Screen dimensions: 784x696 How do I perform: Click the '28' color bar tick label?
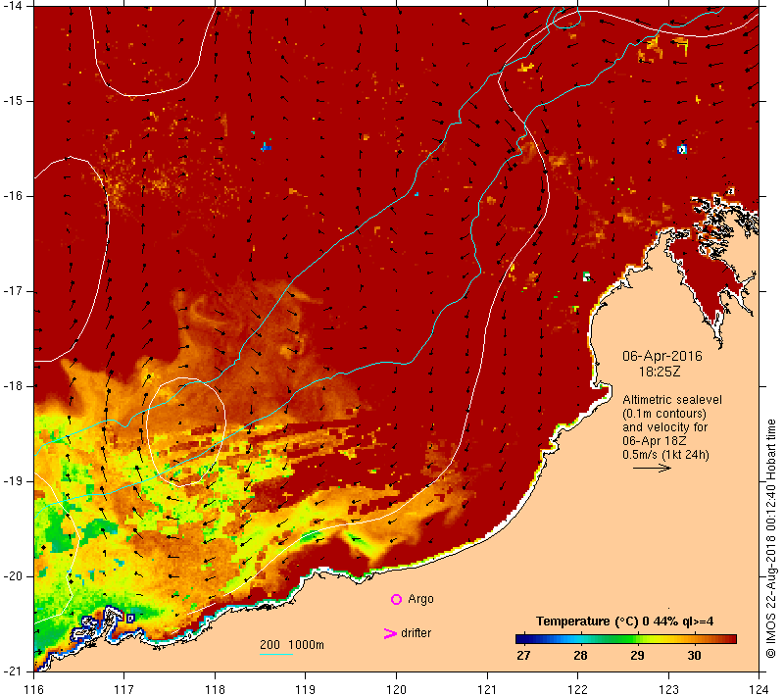click(x=580, y=656)
